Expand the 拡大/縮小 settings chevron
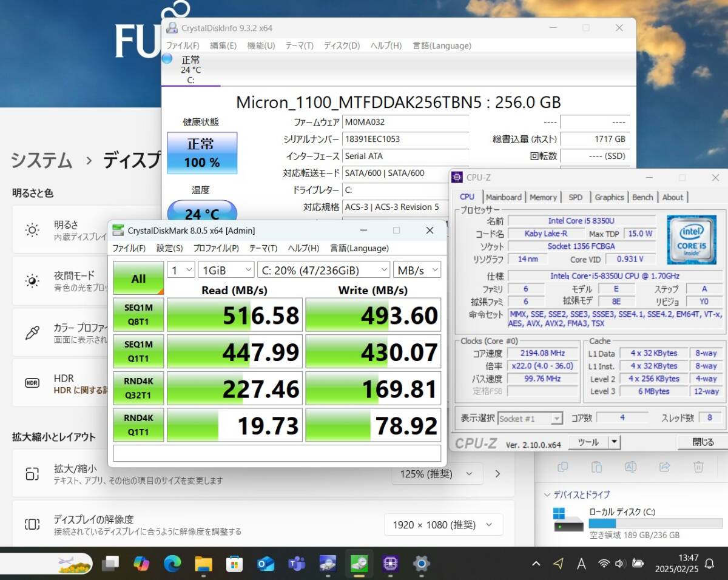The height and width of the screenshot is (580, 728). coord(498,474)
